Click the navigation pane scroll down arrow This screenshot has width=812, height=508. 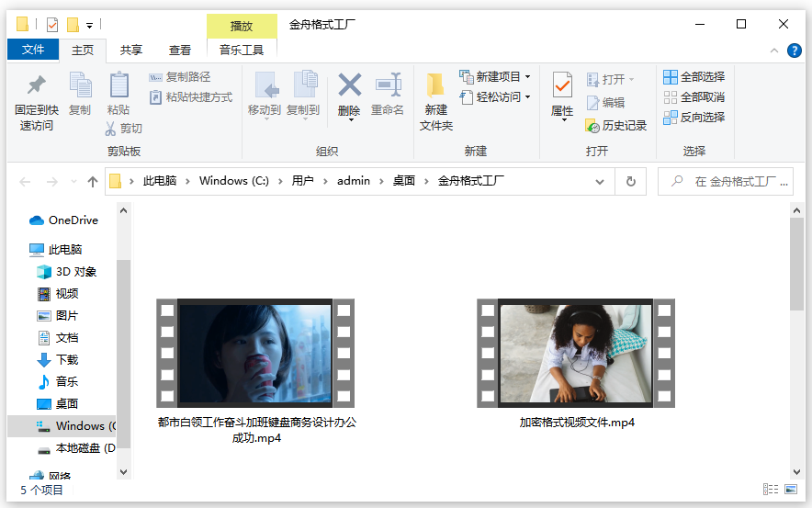click(x=123, y=472)
